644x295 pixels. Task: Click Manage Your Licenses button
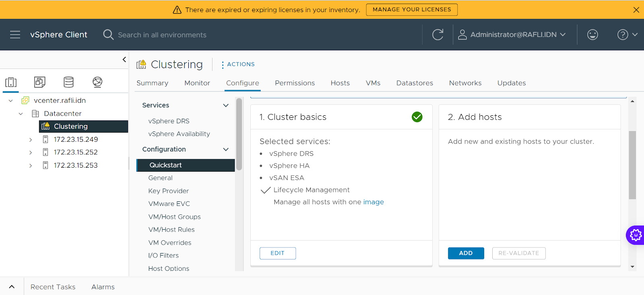coord(412,10)
